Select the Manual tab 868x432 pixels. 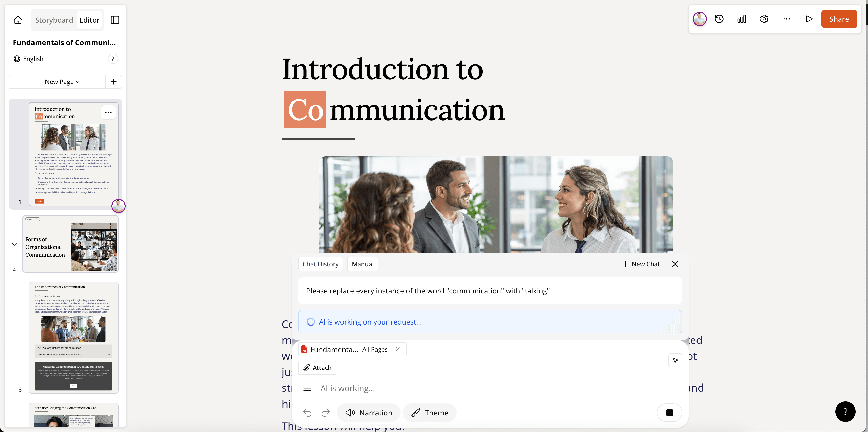pos(363,264)
